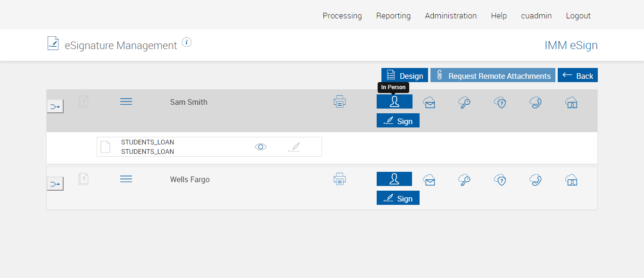
Task: Pick phone authentication cloud icon for Wells Fargo
Action: click(535, 180)
